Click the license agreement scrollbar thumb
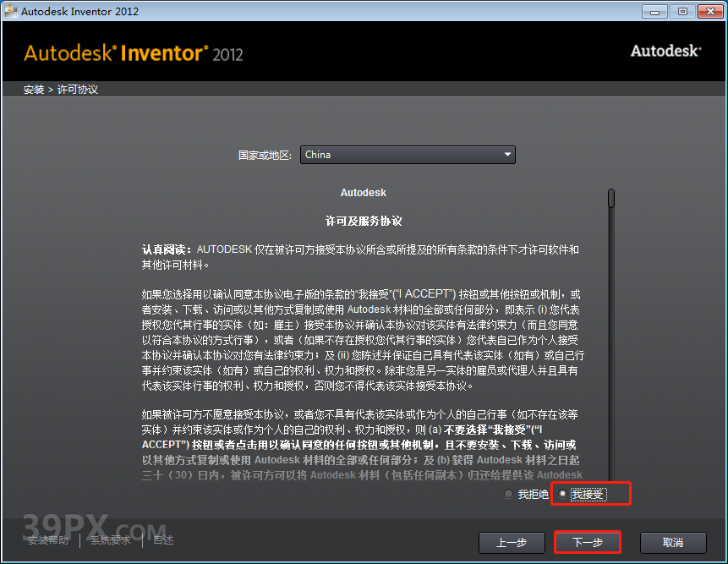Screen dimensions: 728x564 [610, 198]
